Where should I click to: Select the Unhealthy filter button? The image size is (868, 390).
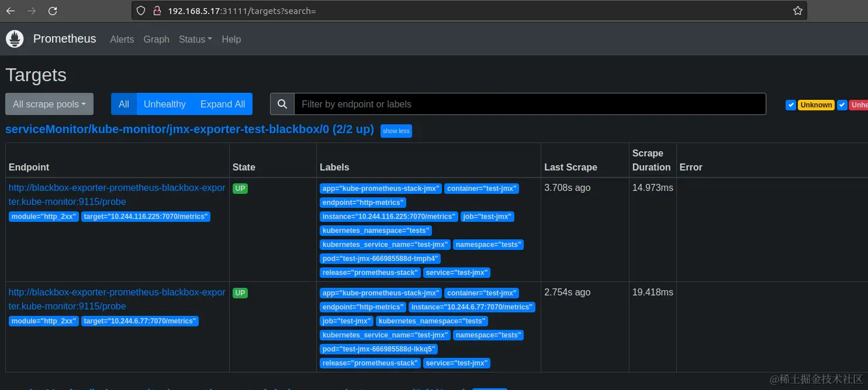click(x=165, y=104)
